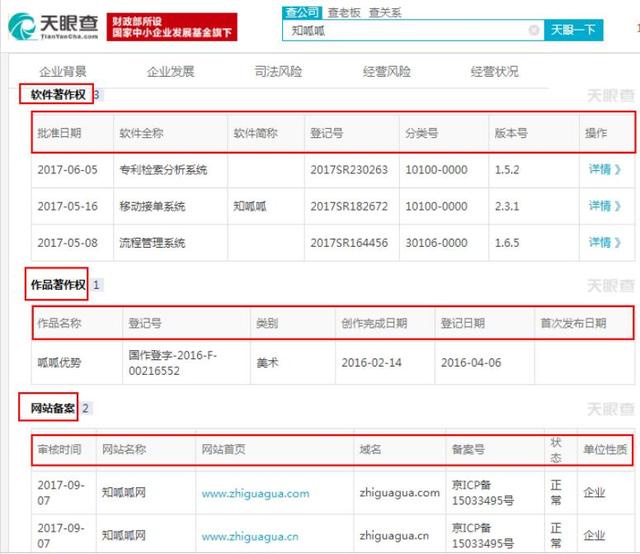Viewport: 640px width, 554px height.
Task: Open the 司法风险 navigation tab
Action: tap(278, 72)
